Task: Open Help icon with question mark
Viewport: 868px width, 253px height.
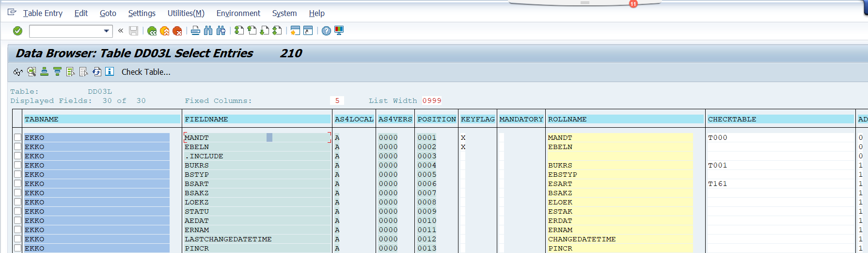Action: pyautogui.click(x=326, y=31)
